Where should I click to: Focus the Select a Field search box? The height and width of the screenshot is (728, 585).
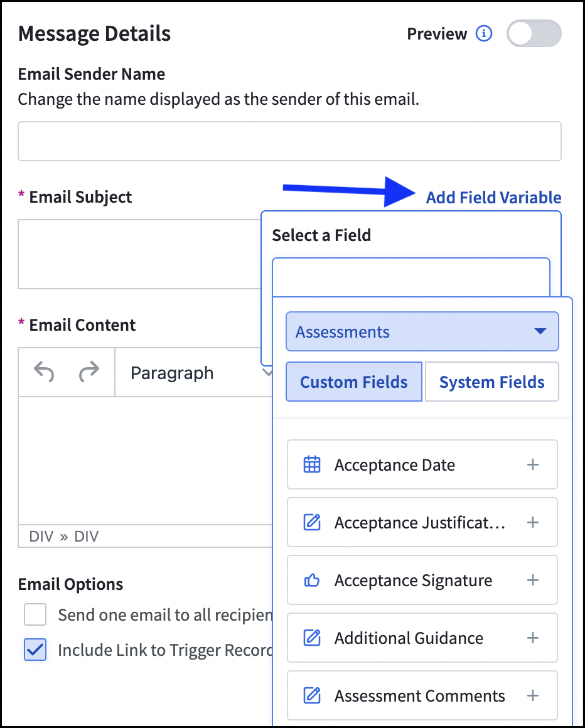pos(411,277)
